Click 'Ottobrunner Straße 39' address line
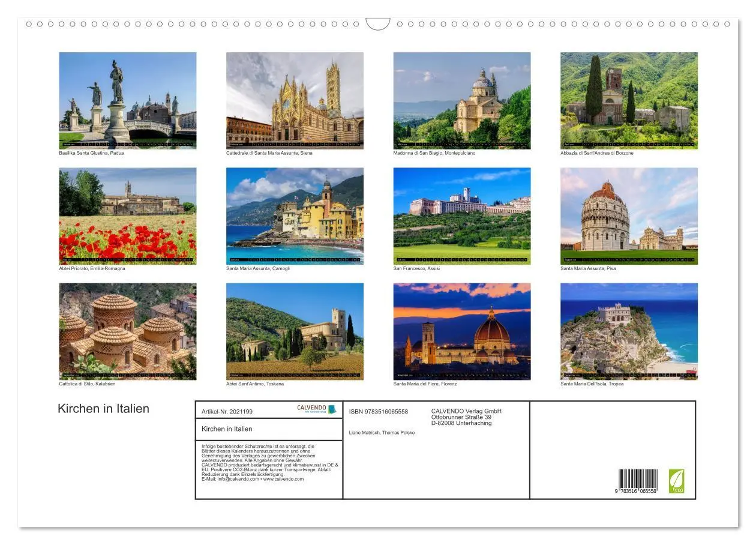This screenshot has width=756, height=545. pos(461,417)
